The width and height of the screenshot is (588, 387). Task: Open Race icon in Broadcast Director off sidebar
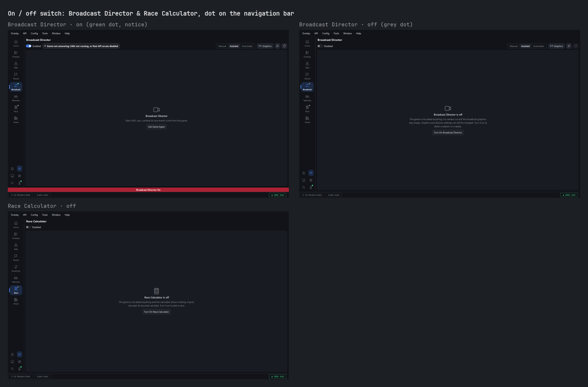click(x=307, y=109)
